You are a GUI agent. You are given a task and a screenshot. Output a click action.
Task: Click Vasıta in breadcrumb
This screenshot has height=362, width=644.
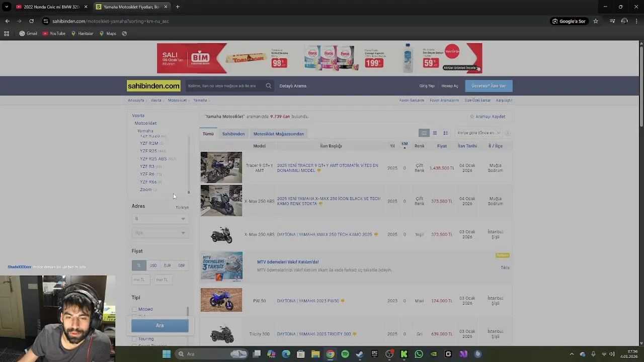[x=156, y=100]
